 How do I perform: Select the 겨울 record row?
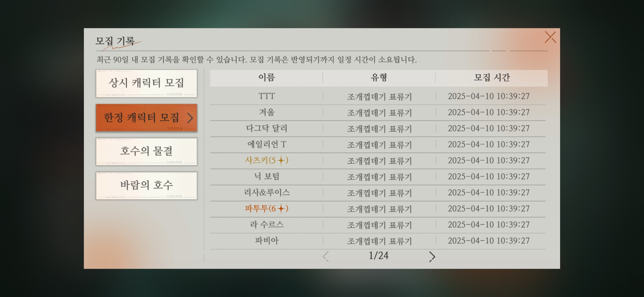[x=266, y=112]
